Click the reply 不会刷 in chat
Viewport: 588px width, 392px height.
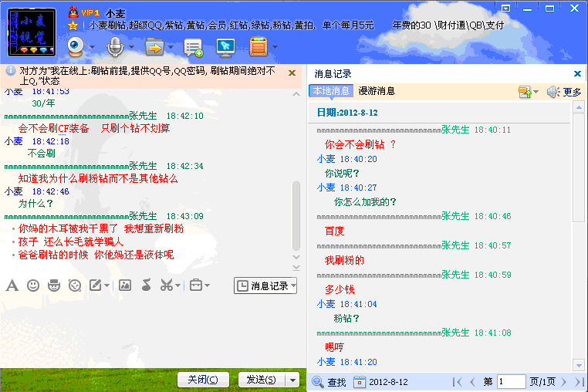click(41, 153)
